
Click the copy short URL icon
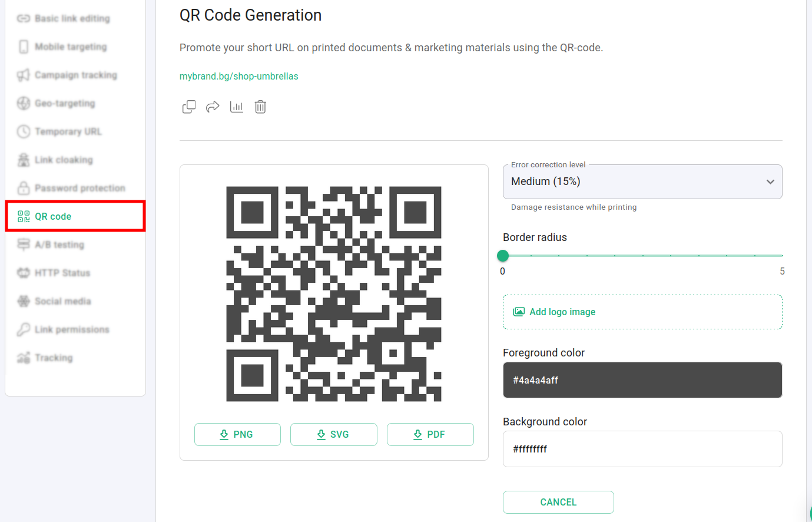point(189,107)
